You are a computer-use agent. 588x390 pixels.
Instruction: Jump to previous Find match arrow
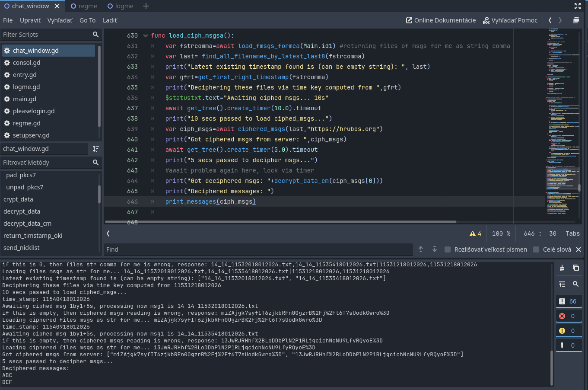pos(421,249)
